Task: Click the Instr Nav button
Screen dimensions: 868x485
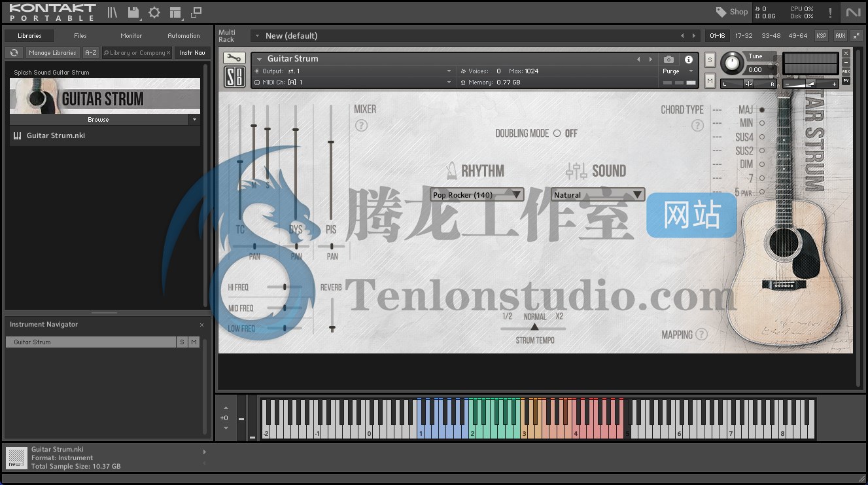Action: tap(192, 53)
